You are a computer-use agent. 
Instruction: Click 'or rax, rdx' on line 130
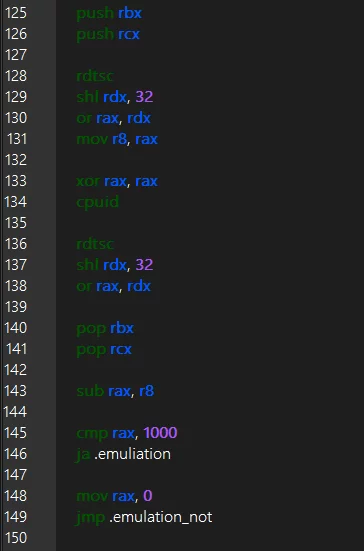point(113,118)
